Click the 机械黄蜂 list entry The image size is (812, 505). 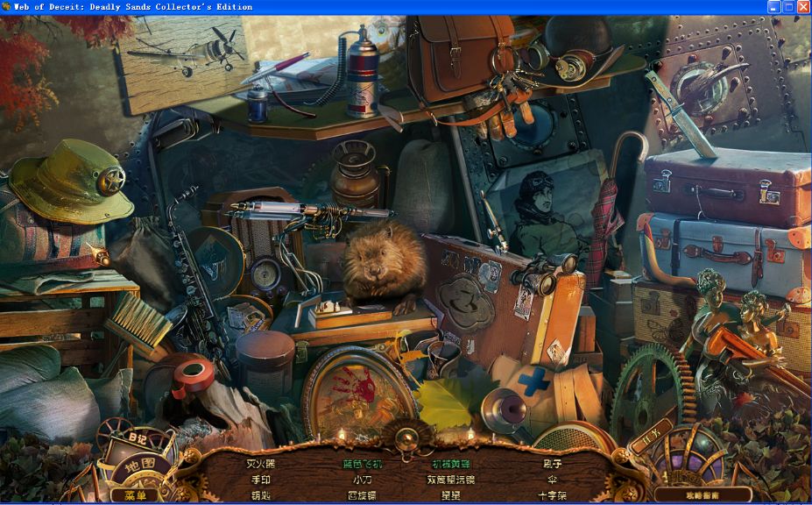[x=451, y=464]
